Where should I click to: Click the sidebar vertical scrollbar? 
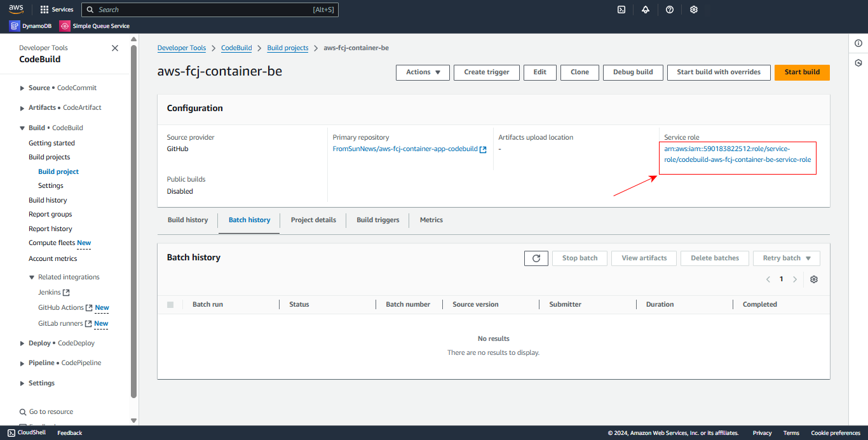point(133,222)
